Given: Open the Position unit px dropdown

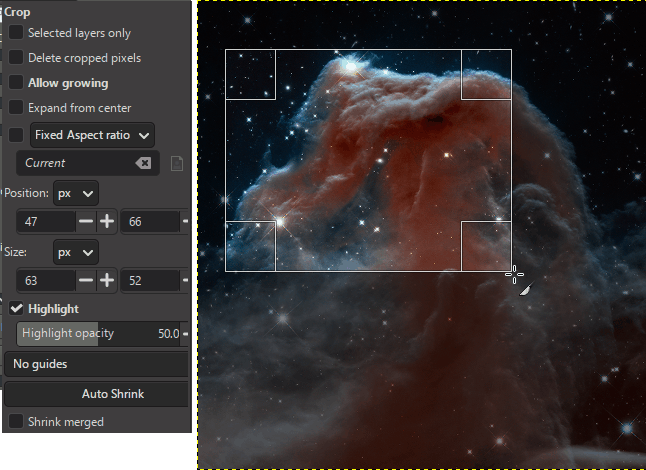Looking at the screenshot, I should [x=76, y=192].
